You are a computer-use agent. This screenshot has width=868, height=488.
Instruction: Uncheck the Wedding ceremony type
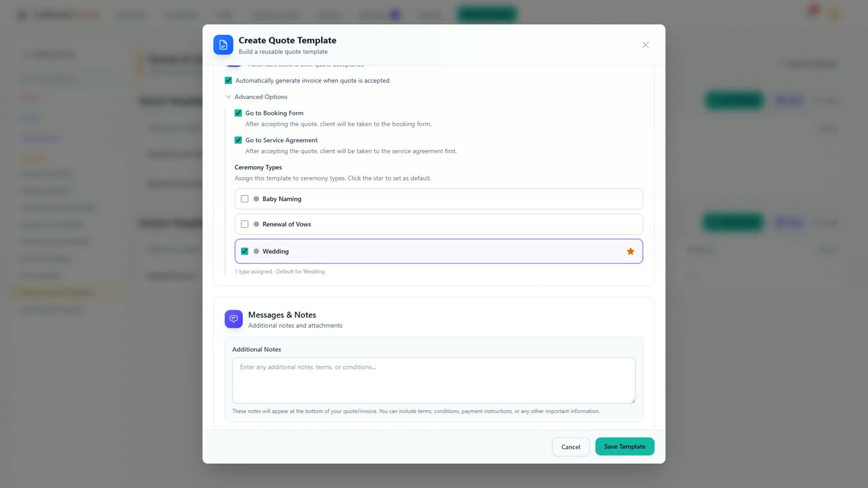tap(245, 251)
